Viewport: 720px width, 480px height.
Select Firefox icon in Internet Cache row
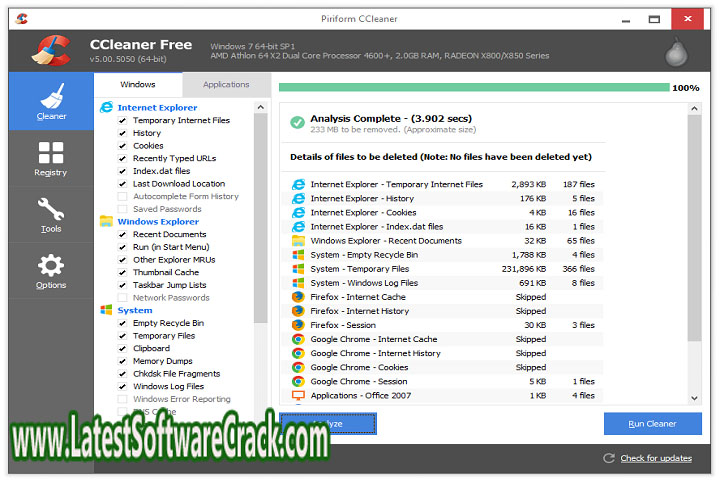click(x=298, y=297)
